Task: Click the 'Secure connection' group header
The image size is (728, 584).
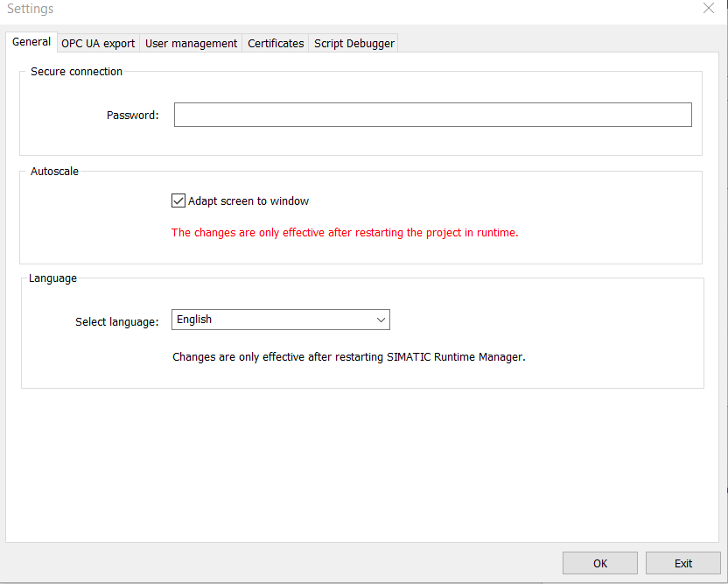Action: (76, 72)
